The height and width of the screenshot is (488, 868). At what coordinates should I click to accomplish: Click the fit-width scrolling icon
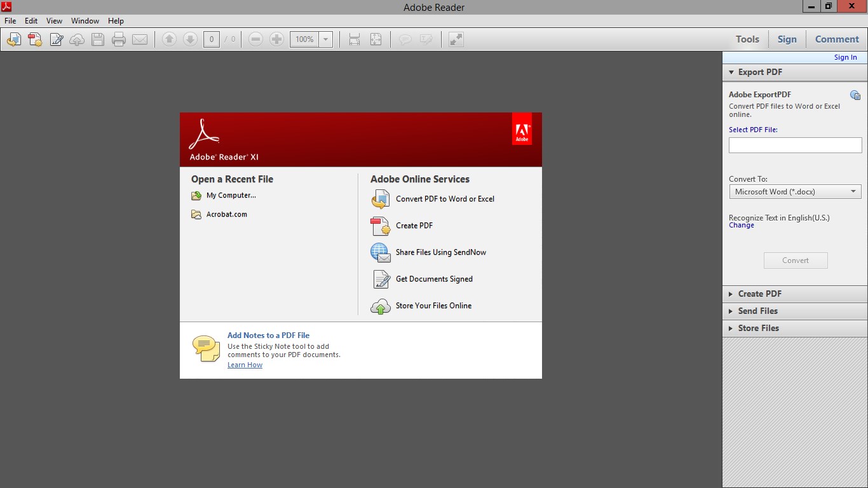355,39
